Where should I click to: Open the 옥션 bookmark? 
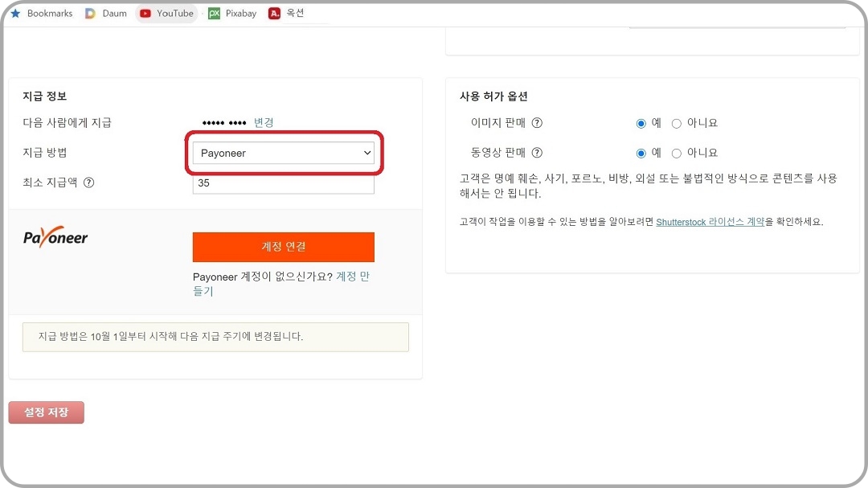(x=286, y=13)
